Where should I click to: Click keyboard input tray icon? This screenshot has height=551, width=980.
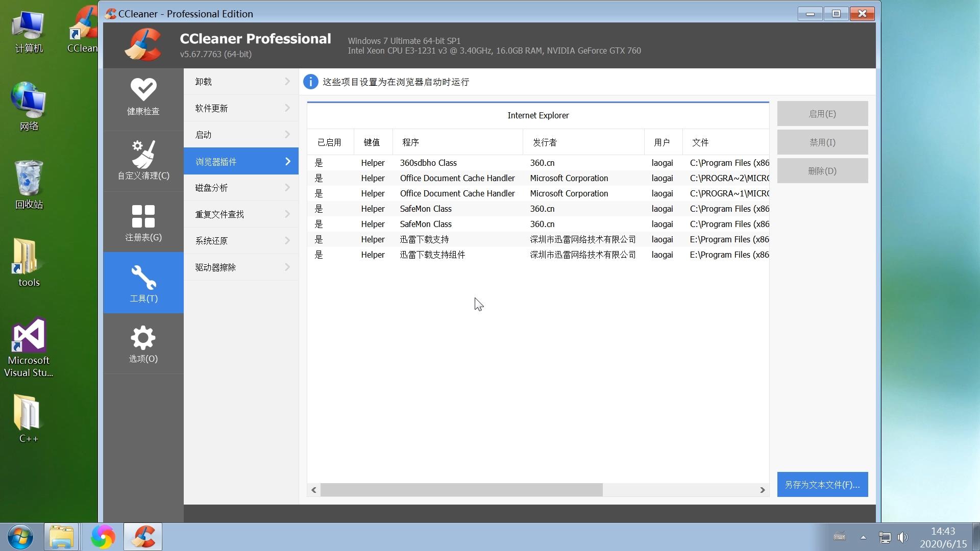pos(840,537)
